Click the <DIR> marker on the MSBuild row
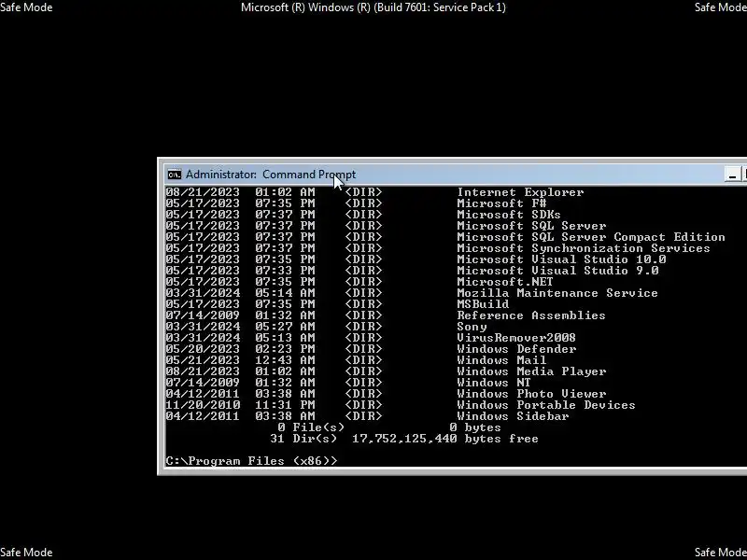Image resolution: width=747 pixels, height=560 pixels. click(x=363, y=304)
